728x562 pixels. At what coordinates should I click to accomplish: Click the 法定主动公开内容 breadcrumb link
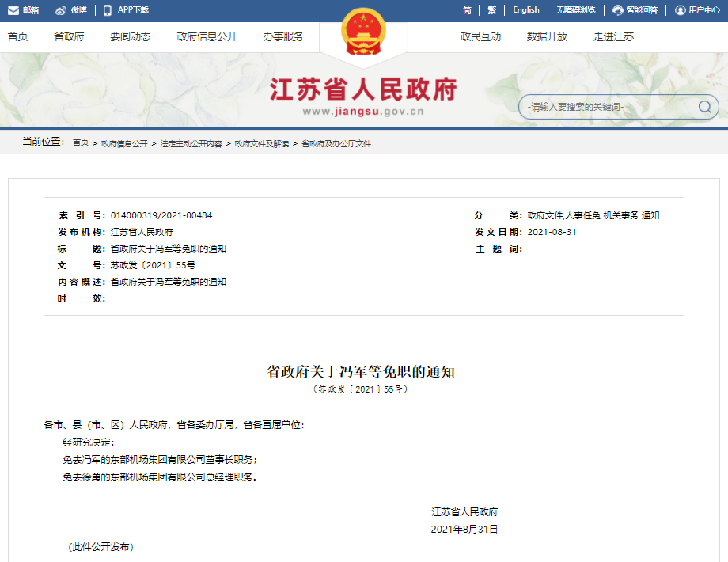click(x=191, y=143)
